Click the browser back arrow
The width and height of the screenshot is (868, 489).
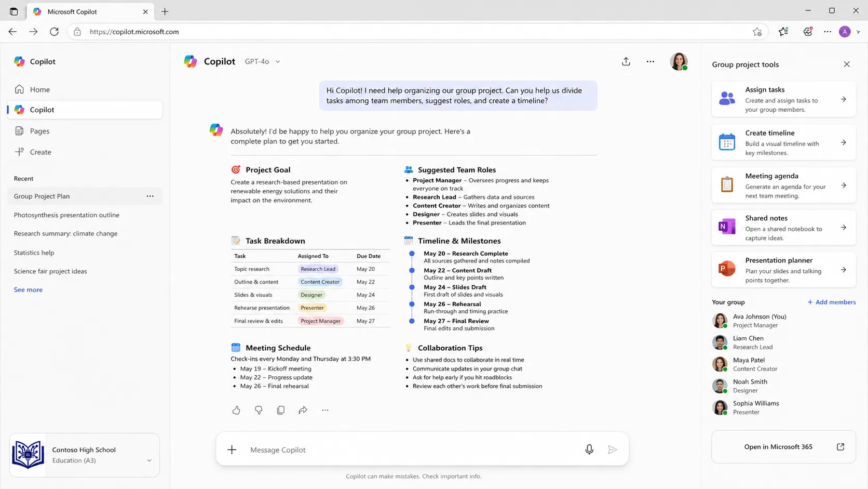pyautogui.click(x=12, y=32)
